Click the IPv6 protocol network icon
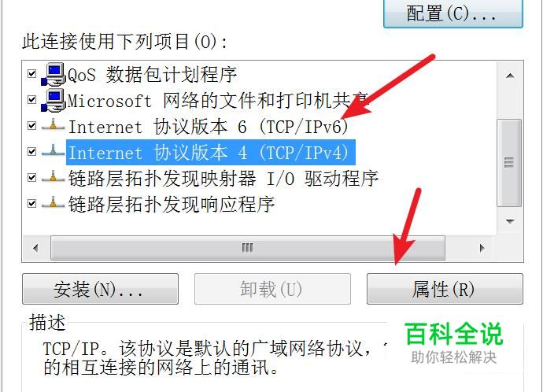 pos(53,125)
